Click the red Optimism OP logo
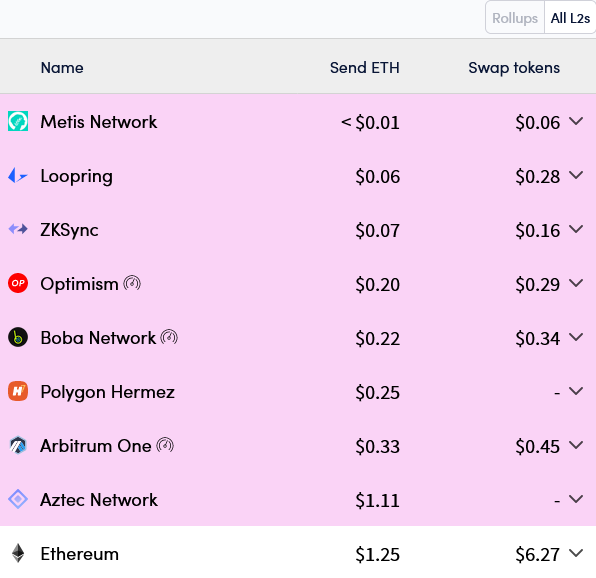 click(x=18, y=283)
